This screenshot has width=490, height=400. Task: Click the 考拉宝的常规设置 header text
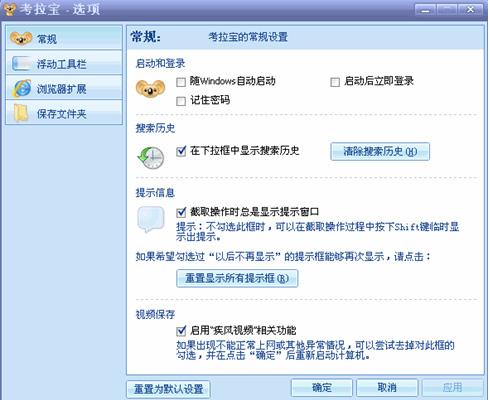tap(248, 37)
